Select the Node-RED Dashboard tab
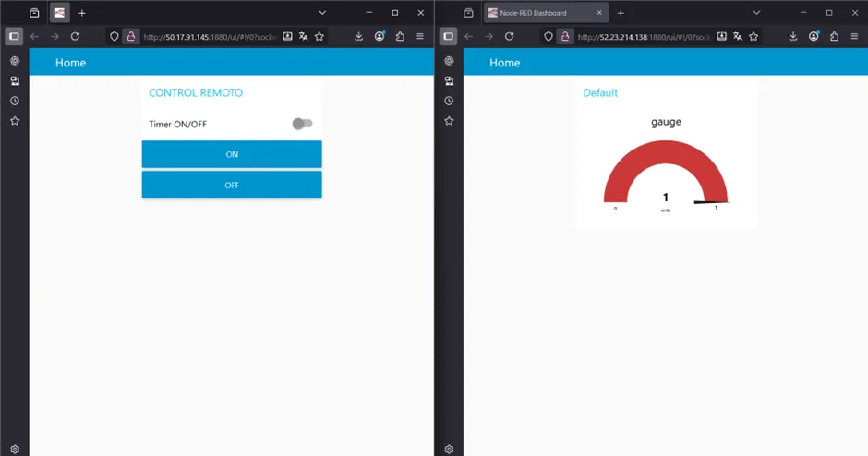The image size is (868, 456). (540, 13)
